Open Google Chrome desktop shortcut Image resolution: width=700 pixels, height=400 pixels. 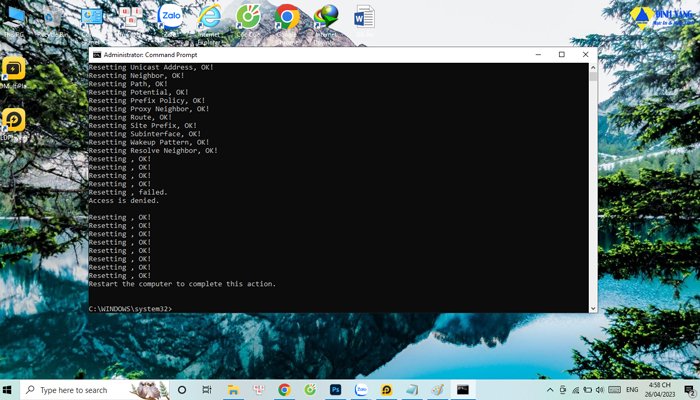pos(287,18)
